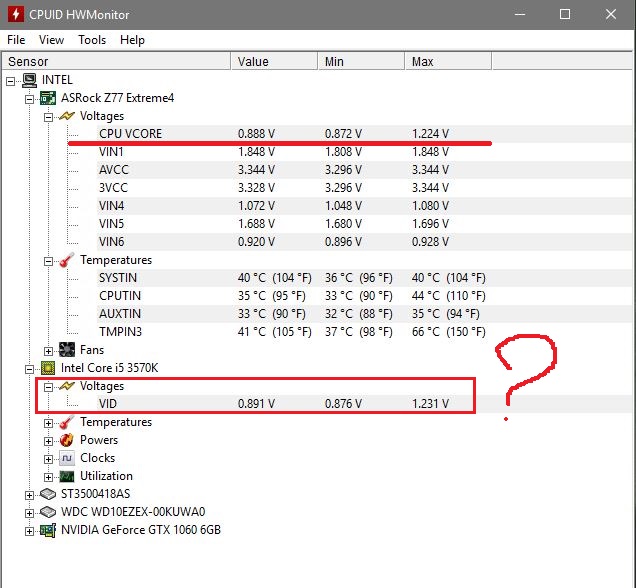The width and height of the screenshot is (636, 588).
Task: Click the HWMonitor lightning bolt app icon
Action: [16, 14]
